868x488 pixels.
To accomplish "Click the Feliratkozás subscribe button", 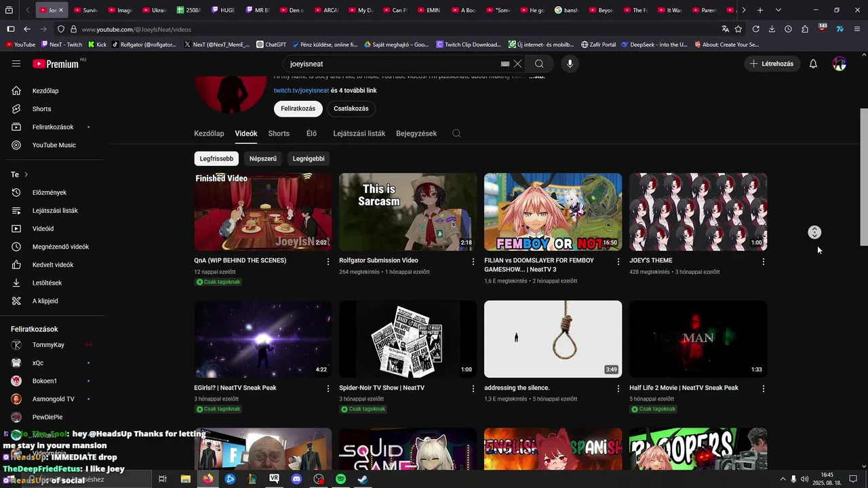I will pos(298,108).
